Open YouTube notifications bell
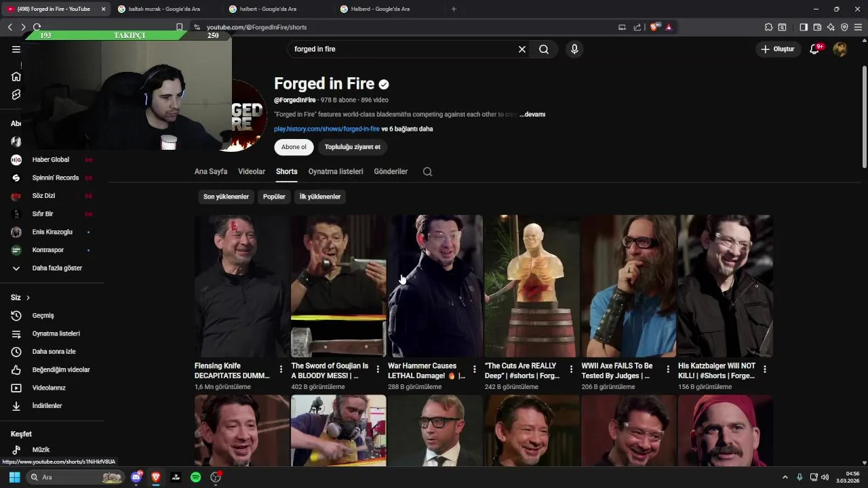Screen dimensions: 868x488 point(815,49)
